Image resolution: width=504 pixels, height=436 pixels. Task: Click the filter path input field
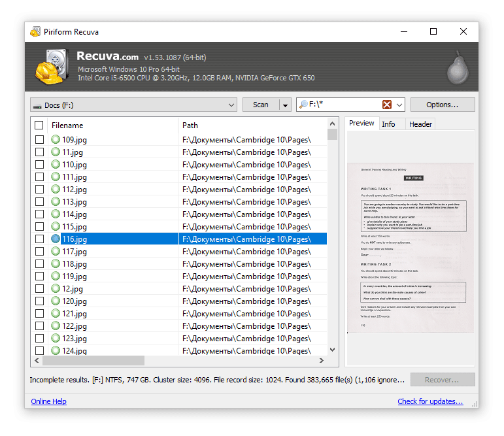click(344, 105)
